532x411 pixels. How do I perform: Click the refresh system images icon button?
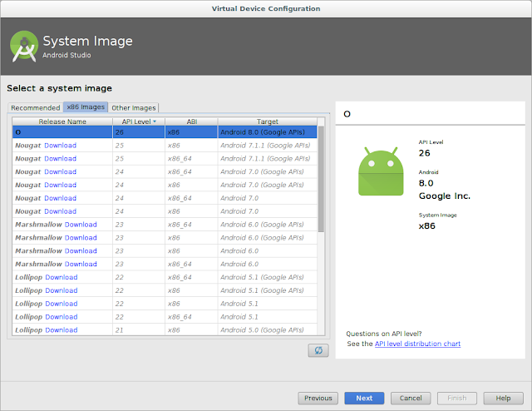(318, 350)
